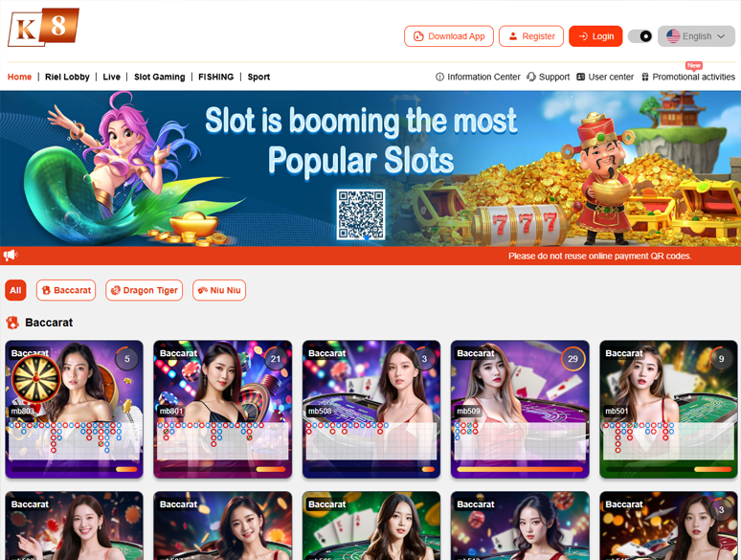Open the Slot Gaming menu
Image resolution: width=741 pixels, height=560 pixels.
[x=159, y=77]
